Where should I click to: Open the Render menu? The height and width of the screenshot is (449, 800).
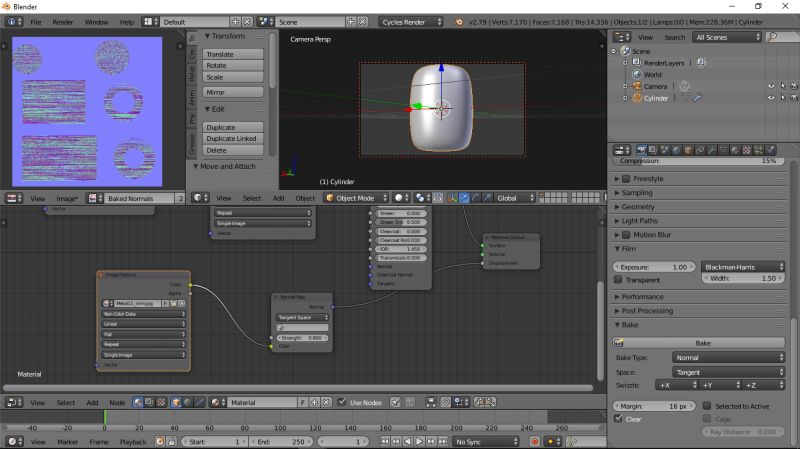pos(63,22)
